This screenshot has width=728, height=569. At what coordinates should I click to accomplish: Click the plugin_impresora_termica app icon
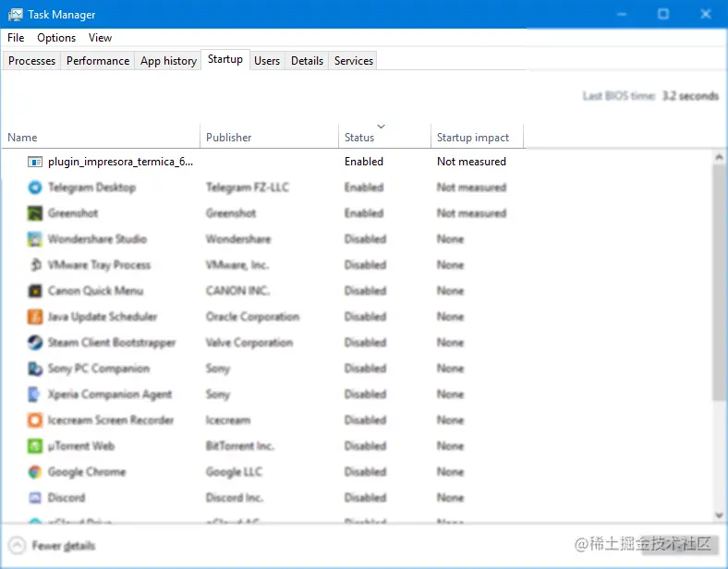tap(35, 162)
